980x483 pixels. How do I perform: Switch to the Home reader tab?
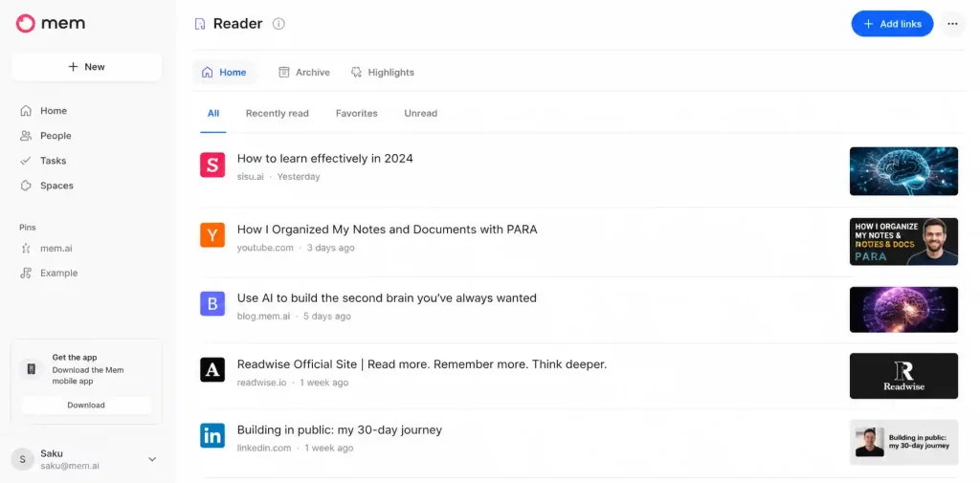tap(224, 73)
